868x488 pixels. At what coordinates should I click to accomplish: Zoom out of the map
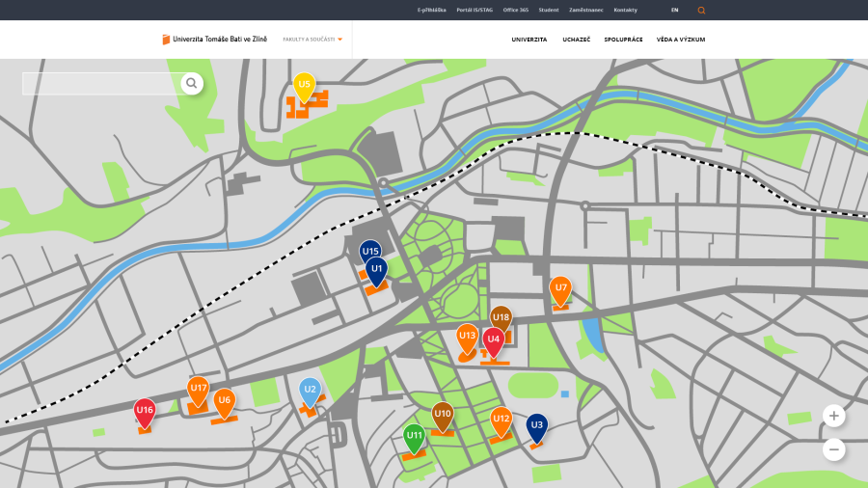[834, 449]
